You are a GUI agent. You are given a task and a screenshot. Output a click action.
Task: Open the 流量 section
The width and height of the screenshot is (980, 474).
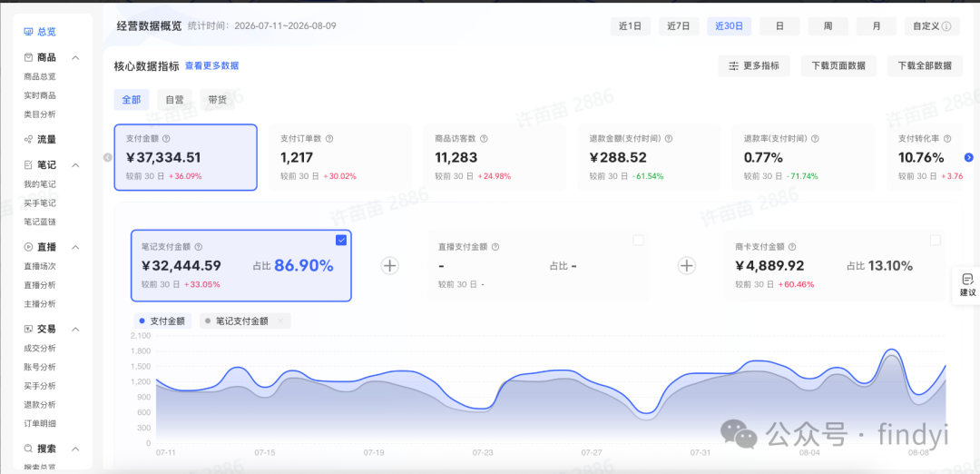47,140
